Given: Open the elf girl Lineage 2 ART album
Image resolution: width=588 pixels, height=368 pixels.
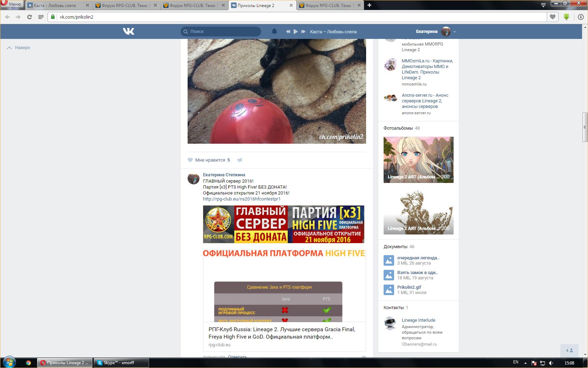Looking at the screenshot, I should (419, 160).
